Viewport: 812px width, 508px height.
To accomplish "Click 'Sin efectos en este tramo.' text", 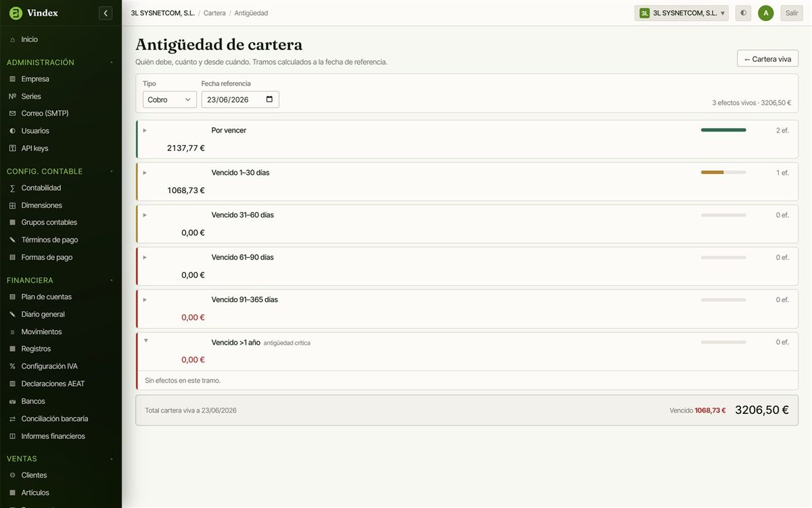I will 183,381.
